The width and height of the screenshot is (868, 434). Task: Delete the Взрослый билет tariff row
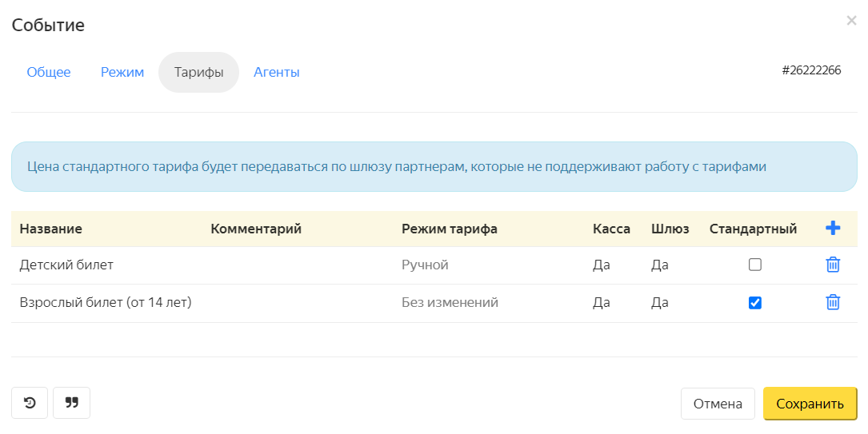833,302
